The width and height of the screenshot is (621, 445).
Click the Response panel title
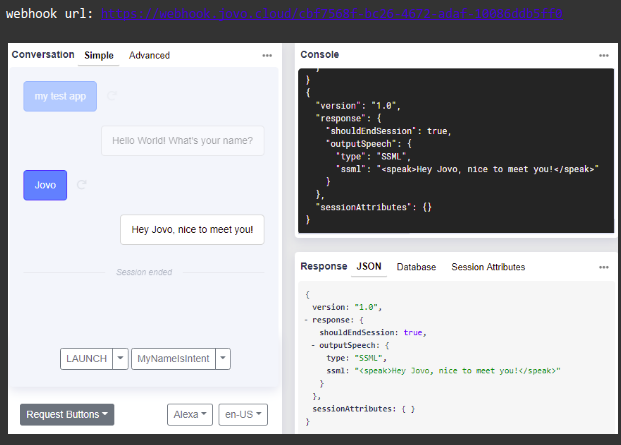[324, 266]
